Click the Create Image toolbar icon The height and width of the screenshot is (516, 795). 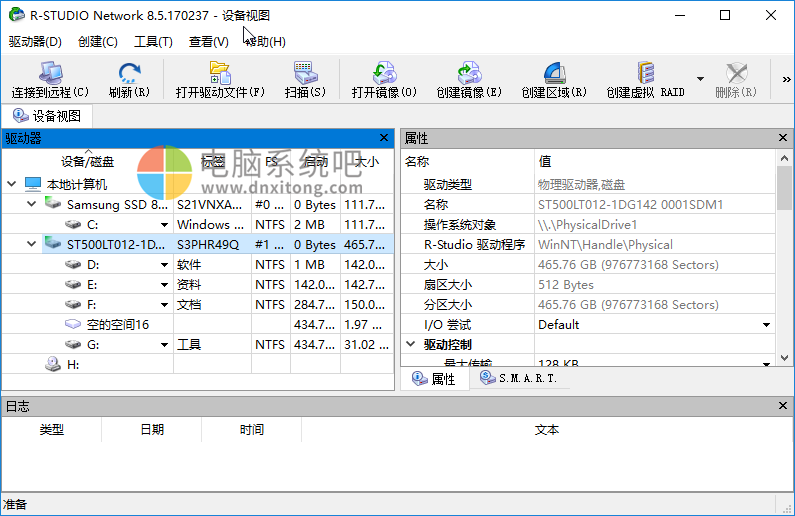click(469, 73)
